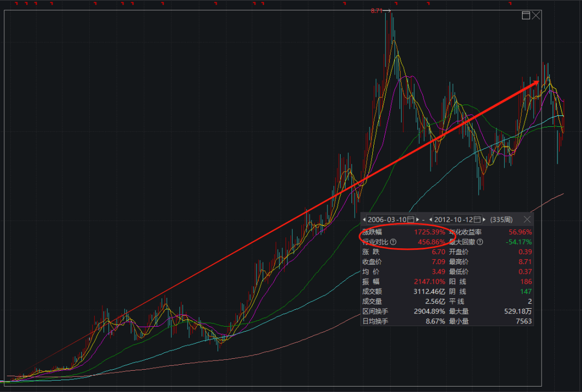The width and height of the screenshot is (582, 392).
Task: Click the 成交额 label
Action: click(x=372, y=291)
